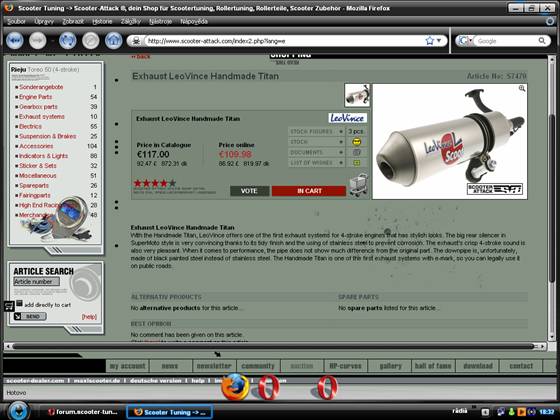Click the Stop loading button

[91, 41]
